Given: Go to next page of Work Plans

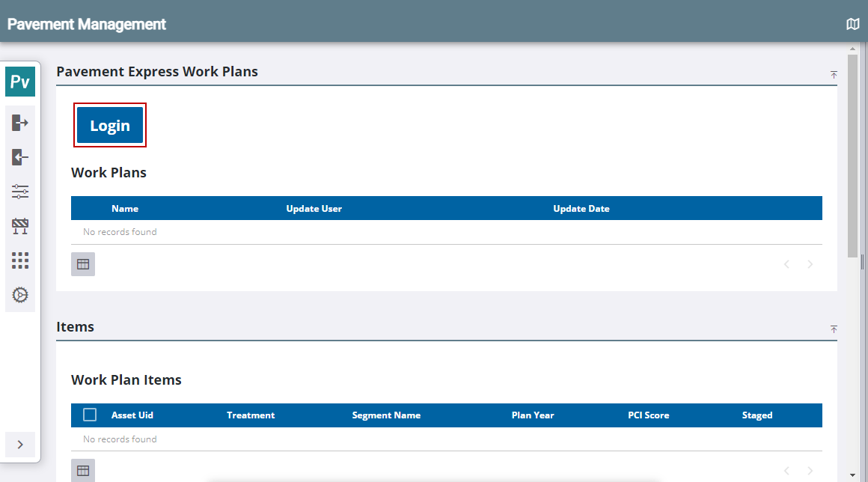Looking at the screenshot, I should (x=810, y=264).
